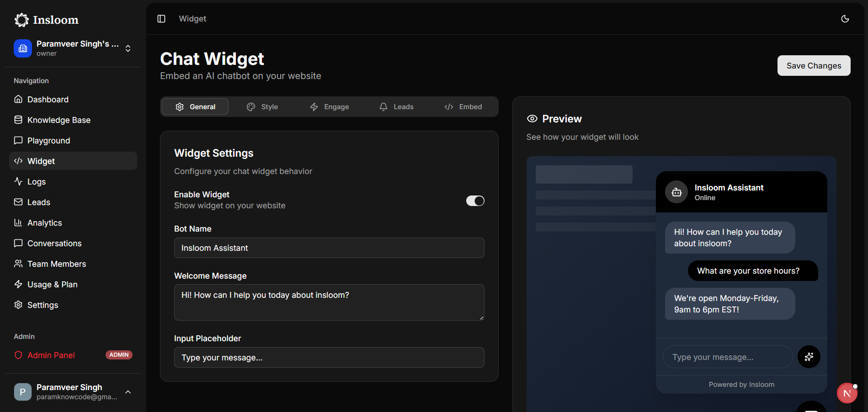
Task: Open Admin Panel link
Action: [73, 355]
